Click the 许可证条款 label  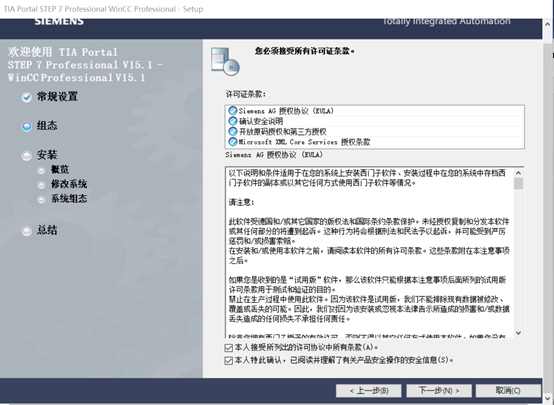[x=246, y=94]
